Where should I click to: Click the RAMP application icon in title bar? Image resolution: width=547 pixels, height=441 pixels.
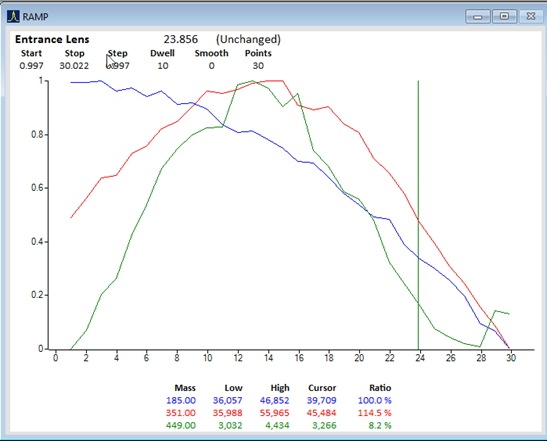click(13, 16)
